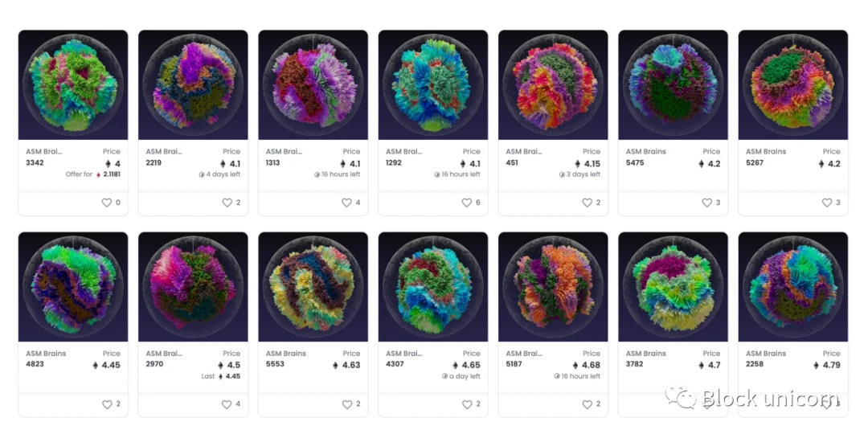Like the ASM Brains 2219 listing heart

click(227, 203)
